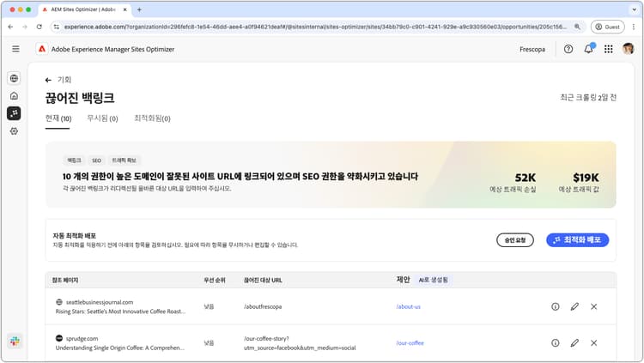Click the 기회 breadcrumb link
This screenshot has height=363, width=644.
tap(64, 80)
